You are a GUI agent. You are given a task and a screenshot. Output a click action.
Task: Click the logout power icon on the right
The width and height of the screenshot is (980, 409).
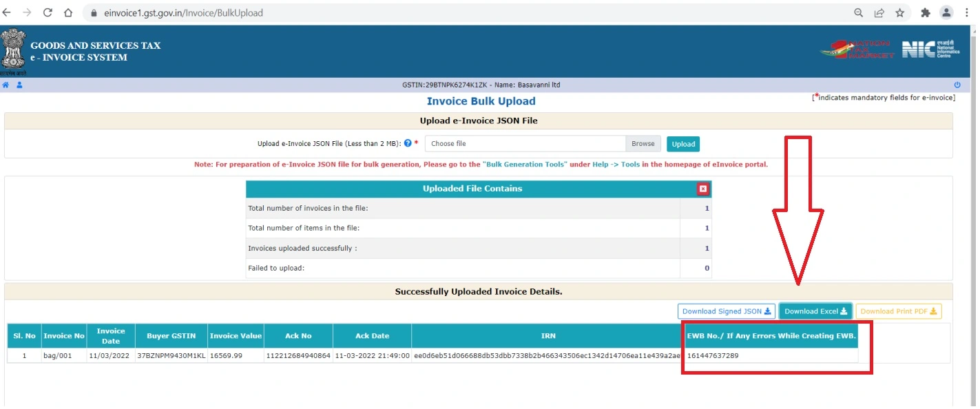click(957, 85)
